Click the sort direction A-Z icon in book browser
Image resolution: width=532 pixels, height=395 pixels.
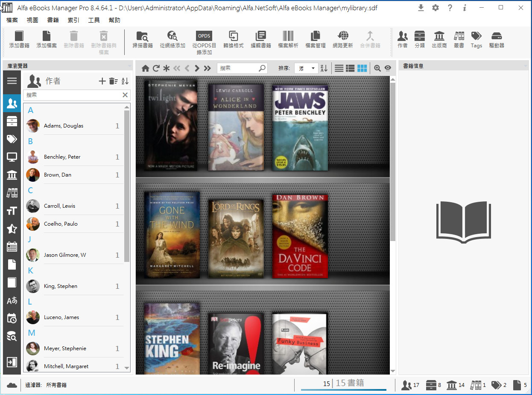(x=324, y=68)
